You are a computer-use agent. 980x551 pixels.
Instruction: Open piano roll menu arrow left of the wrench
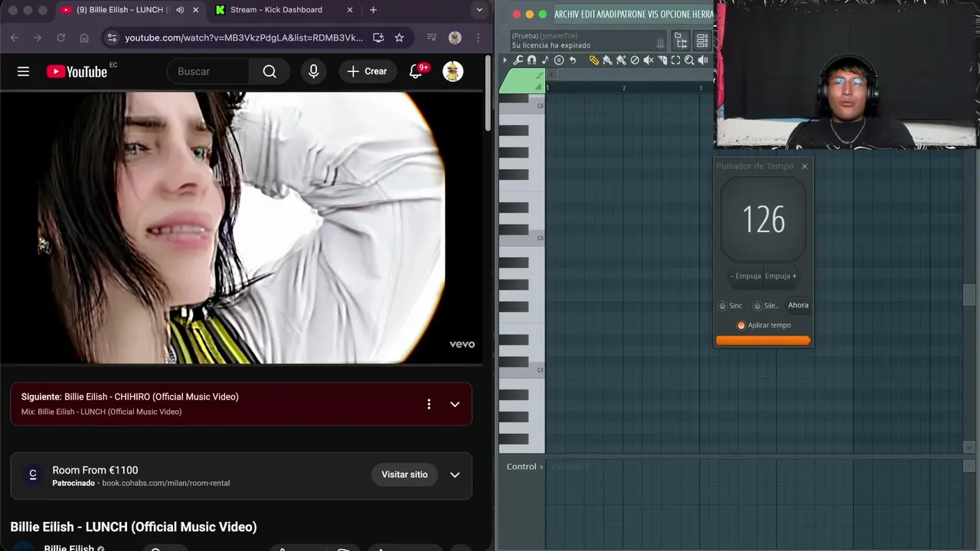(505, 60)
